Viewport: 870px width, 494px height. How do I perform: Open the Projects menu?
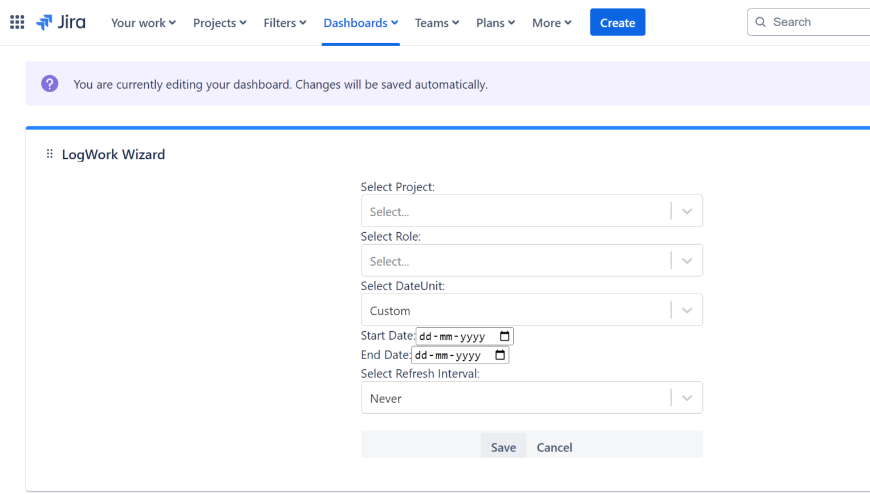coord(220,22)
